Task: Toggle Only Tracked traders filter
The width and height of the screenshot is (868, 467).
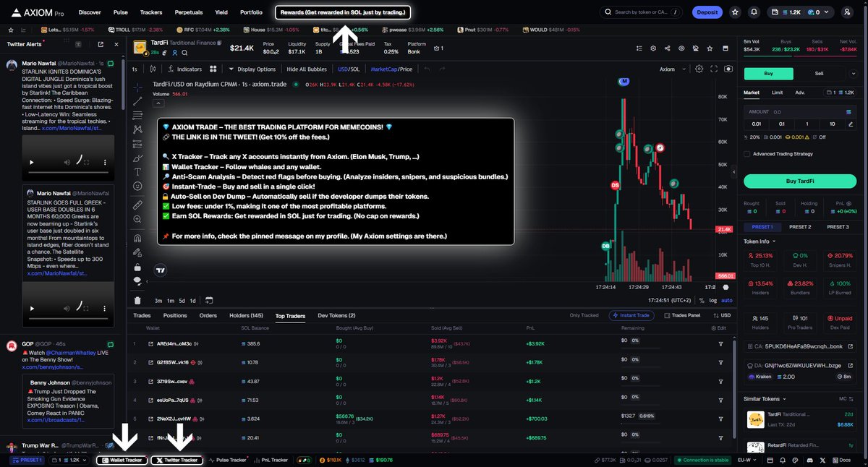Action: point(583,315)
